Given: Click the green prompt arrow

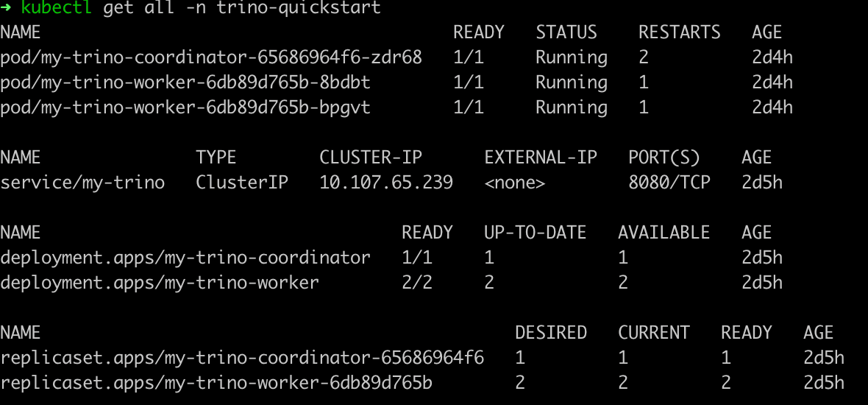Looking at the screenshot, I should tap(6, 8).
